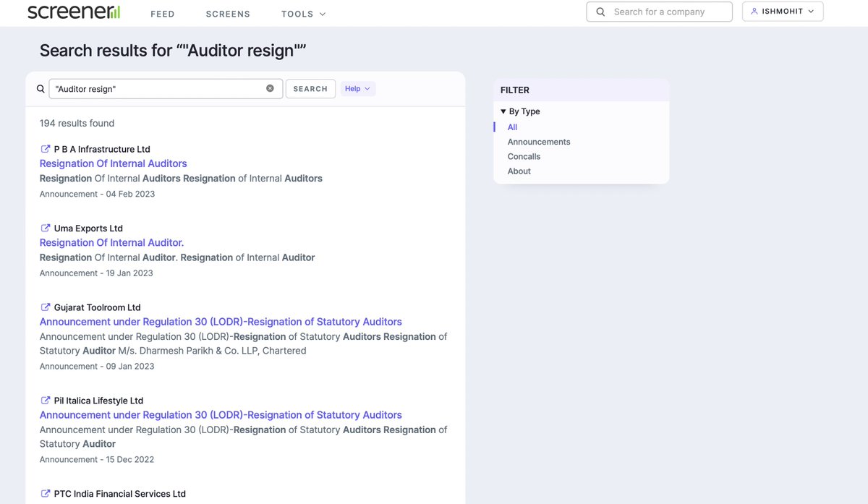Viewport: 868px width, 504px height.
Task: Click the Announcement - 15 Dec 2022 date
Action: coord(97,459)
